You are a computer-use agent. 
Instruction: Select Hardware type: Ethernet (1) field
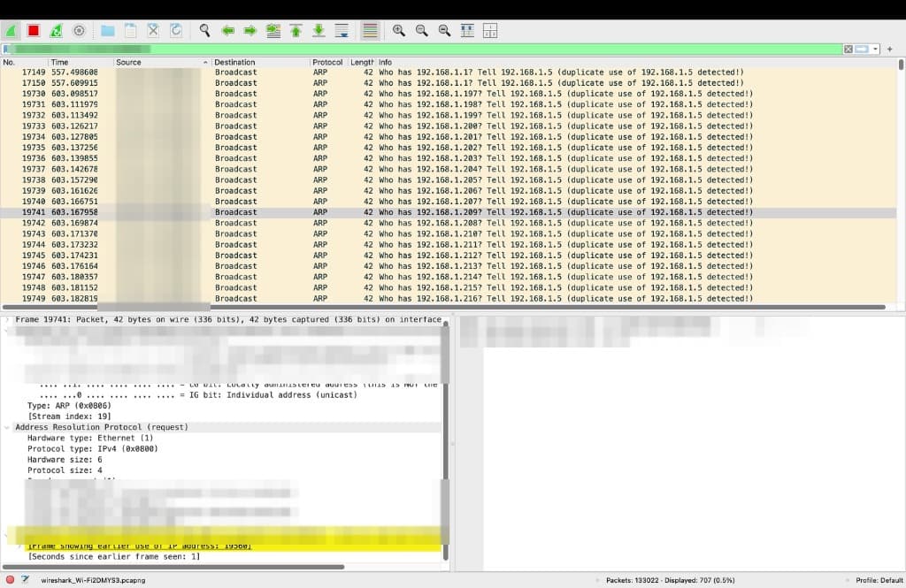[90, 438]
